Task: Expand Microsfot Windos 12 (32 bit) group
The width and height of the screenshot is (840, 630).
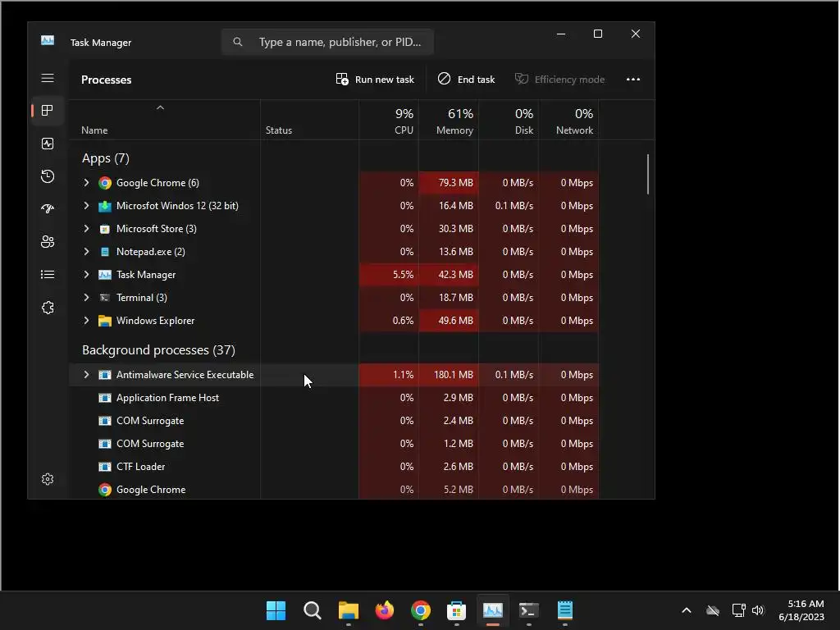Action: click(x=86, y=206)
